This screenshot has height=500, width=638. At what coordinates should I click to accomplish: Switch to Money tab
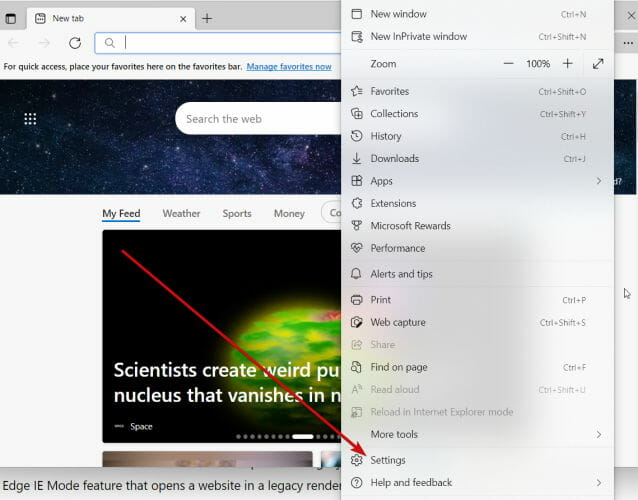click(x=289, y=214)
